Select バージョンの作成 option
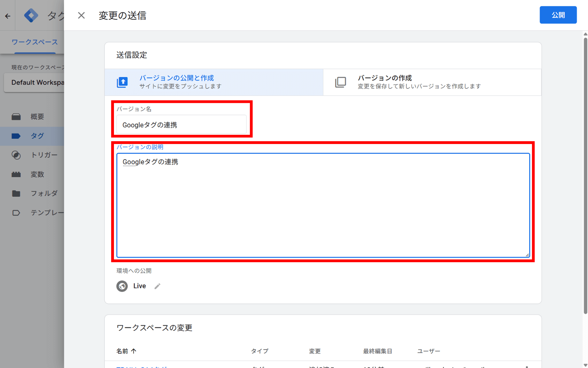 (431, 82)
